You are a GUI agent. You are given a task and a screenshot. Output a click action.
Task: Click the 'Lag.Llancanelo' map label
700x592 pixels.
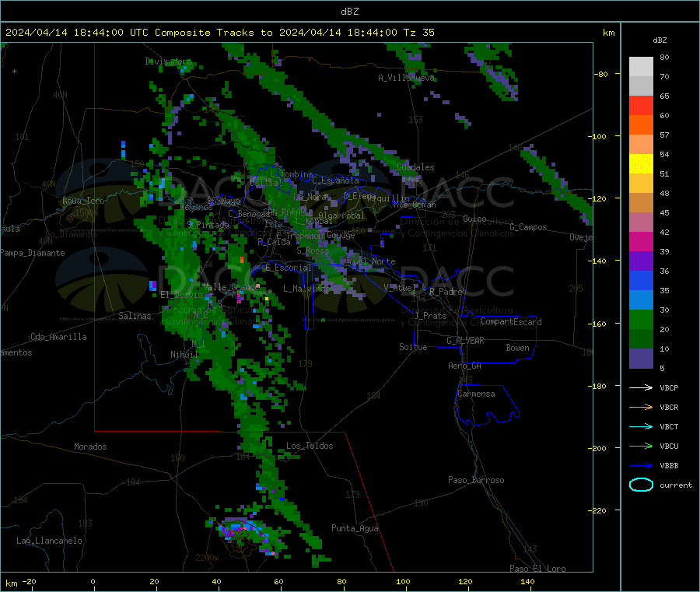point(49,541)
